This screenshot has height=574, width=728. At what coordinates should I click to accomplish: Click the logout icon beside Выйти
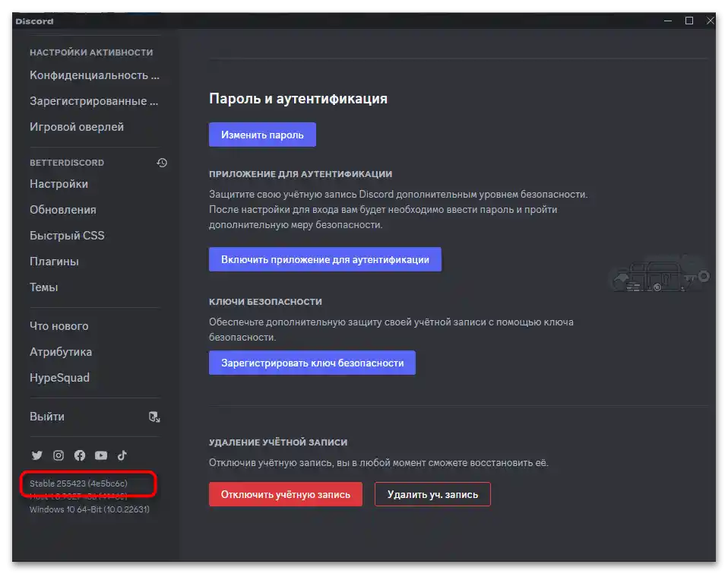tap(154, 416)
